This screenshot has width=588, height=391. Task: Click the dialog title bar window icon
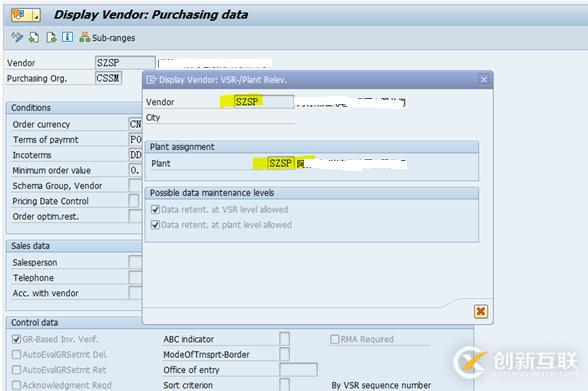coord(151,79)
